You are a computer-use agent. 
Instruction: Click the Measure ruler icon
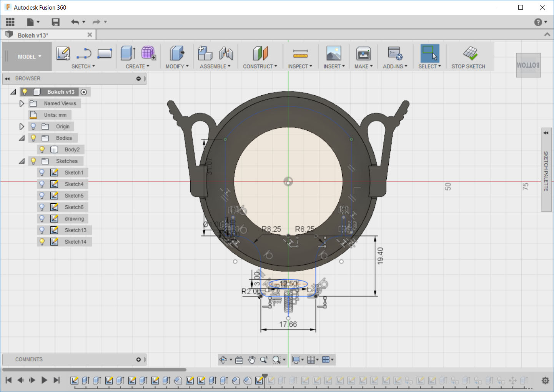click(300, 53)
